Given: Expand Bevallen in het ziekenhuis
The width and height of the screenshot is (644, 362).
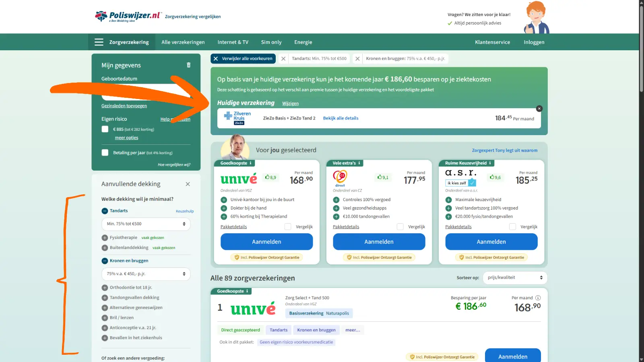Looking at the screenshot, I should click(105, 338).
